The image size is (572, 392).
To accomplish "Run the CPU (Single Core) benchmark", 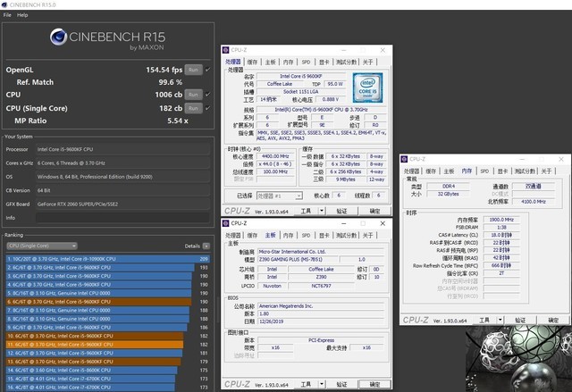I will click(x=193, y=108).
